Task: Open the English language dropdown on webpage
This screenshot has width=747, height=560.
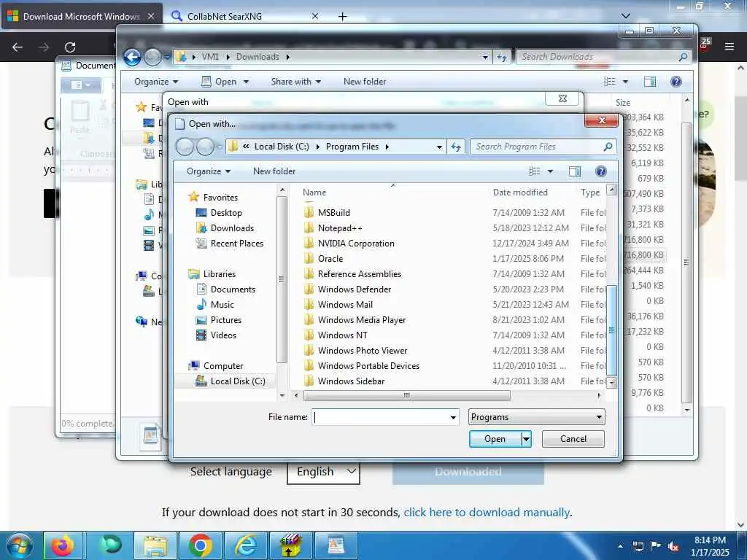Action: coord(323,472)
